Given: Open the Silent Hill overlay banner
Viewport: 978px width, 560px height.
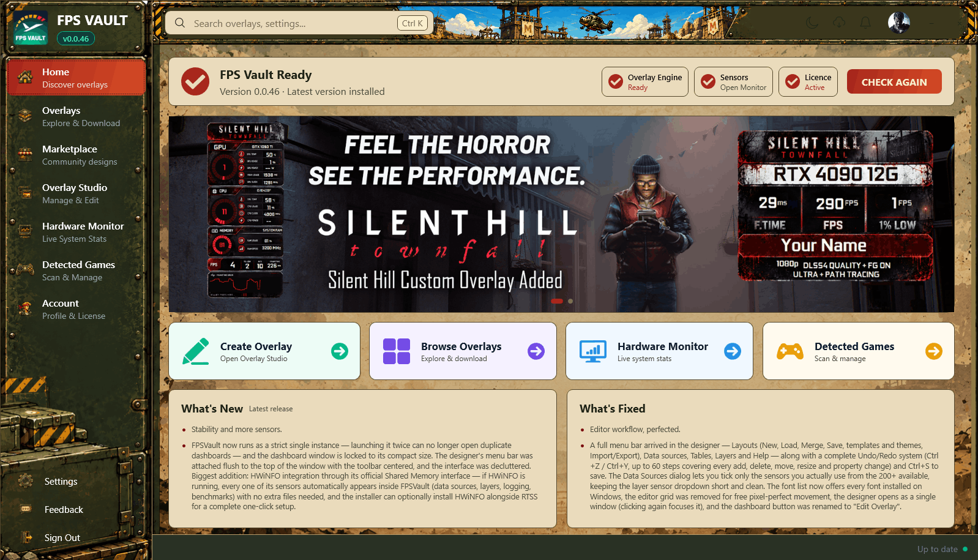Looking at the screenshot, I should [561, 214].
